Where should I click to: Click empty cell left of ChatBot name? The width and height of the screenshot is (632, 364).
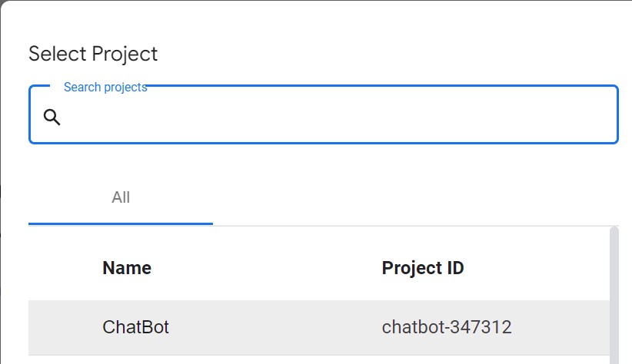[65, 327]
